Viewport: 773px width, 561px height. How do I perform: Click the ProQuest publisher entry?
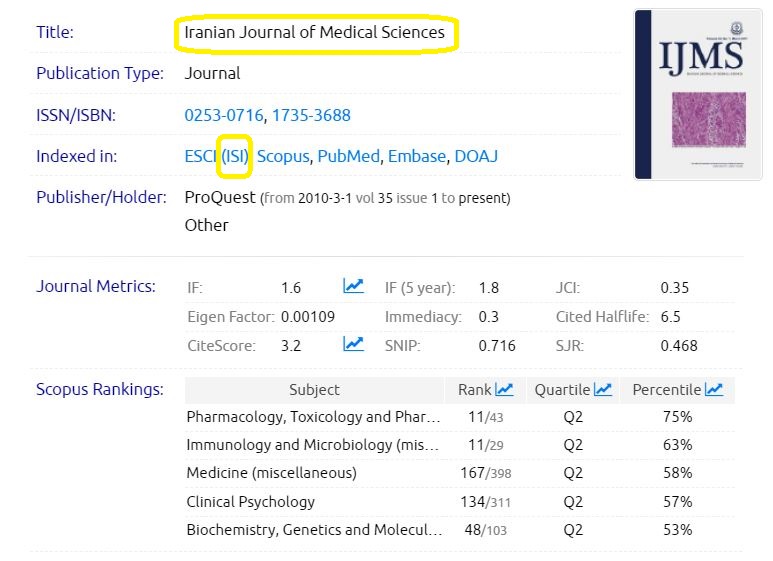pyautogui.click(x=220, y=197)
